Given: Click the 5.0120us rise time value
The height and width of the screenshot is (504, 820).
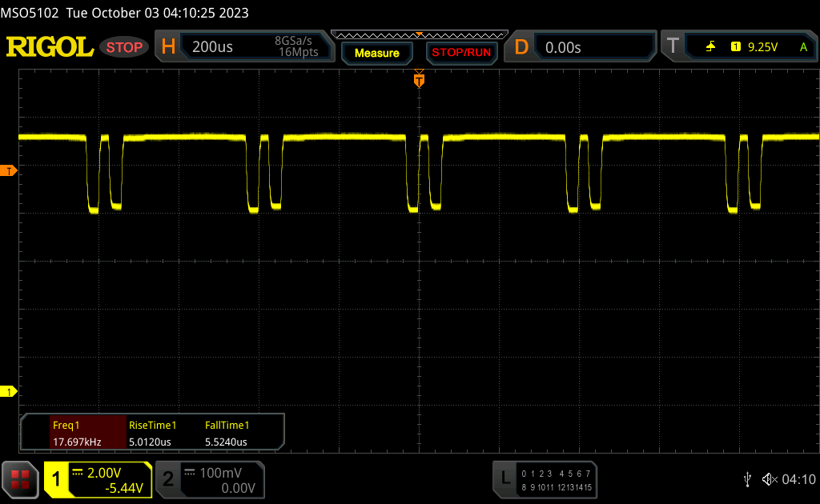Looking at the screenshot, I should pyautogui.click(x=150, y=442).
